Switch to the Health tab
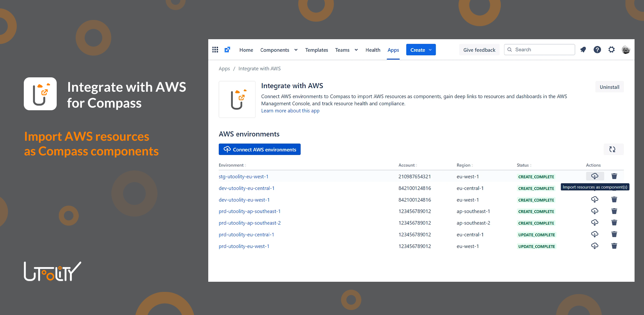The image size is (644, 315). click(372, 50)
